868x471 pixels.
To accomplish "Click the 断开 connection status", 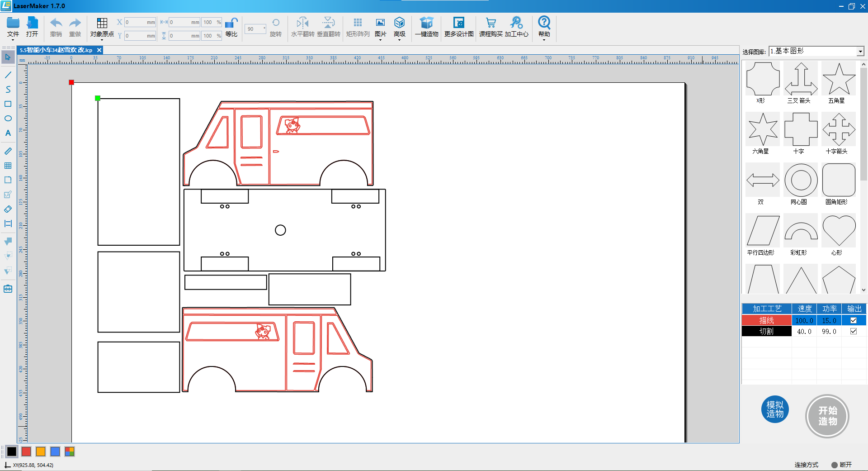I will 842,465.
